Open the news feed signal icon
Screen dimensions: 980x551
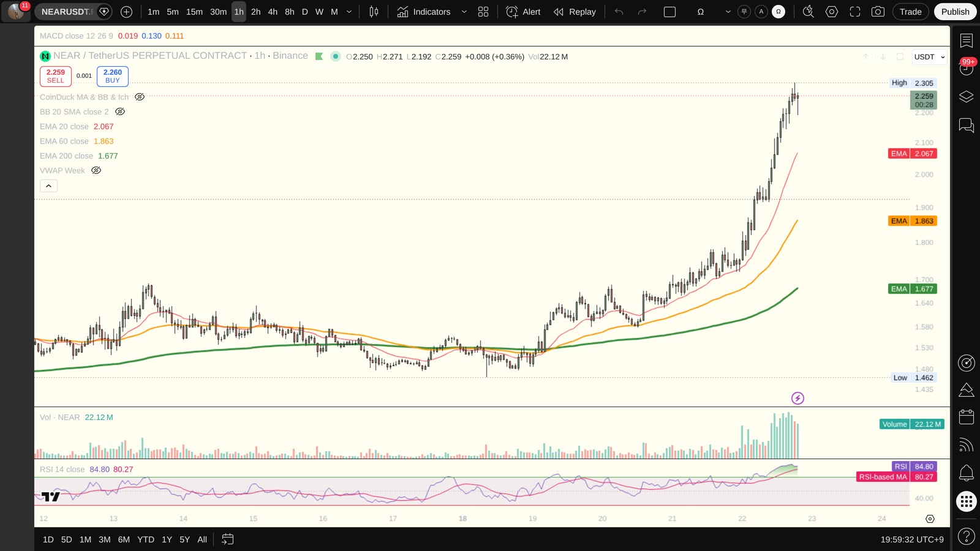967,444
